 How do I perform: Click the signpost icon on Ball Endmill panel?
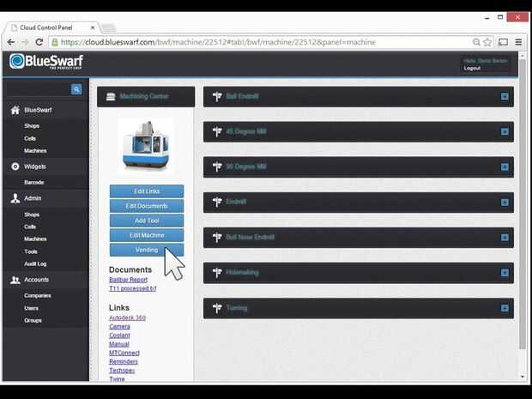[x=217, y=97]
